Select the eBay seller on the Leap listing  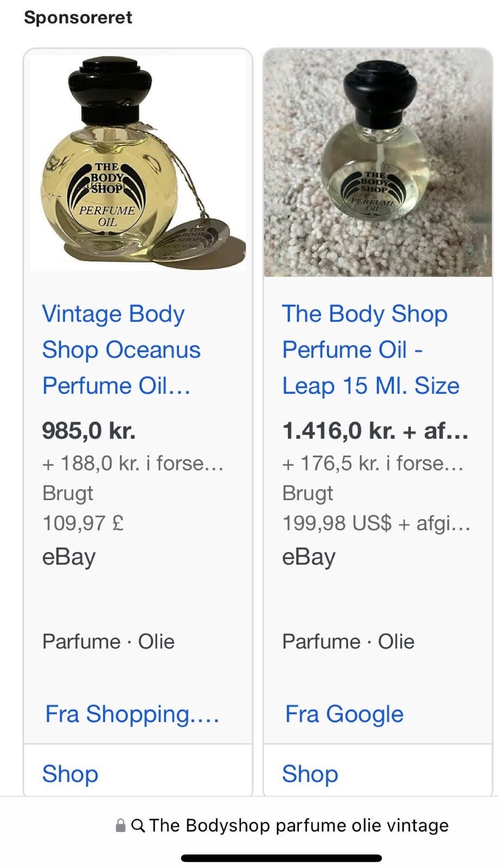point(309,557)
